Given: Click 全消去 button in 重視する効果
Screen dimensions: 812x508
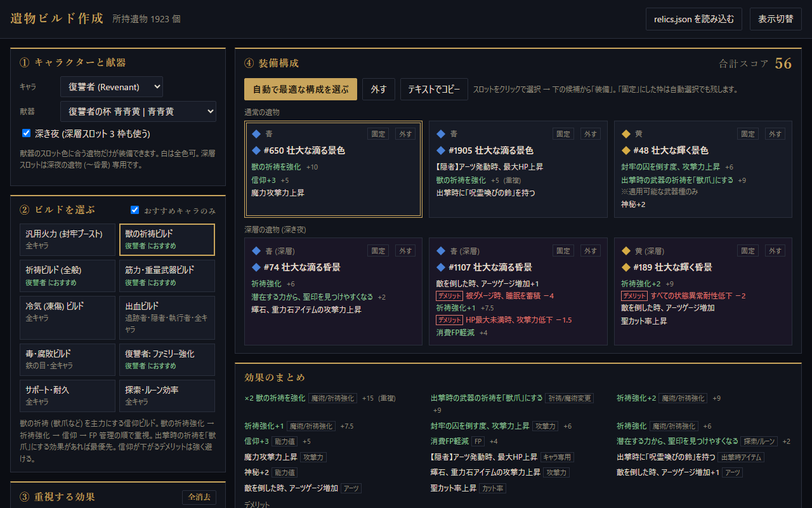Looking at the screenshot, I should point(199,497).
